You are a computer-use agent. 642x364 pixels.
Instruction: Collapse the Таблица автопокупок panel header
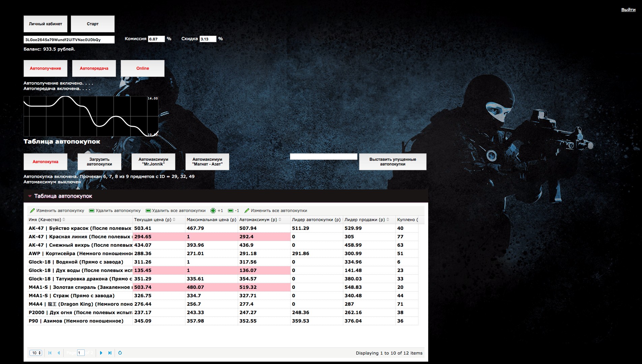[30, 196]
